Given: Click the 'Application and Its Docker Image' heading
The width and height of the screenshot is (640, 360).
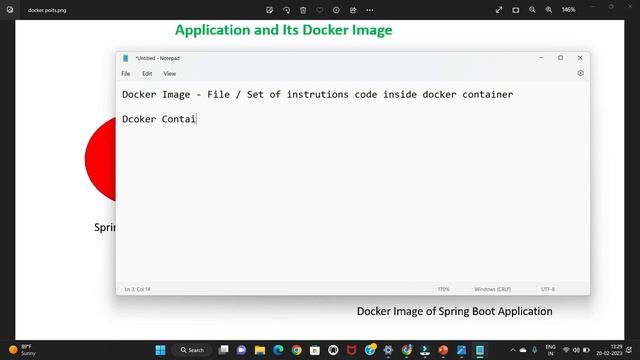Looking at the screenshot, I should [284, 30].
